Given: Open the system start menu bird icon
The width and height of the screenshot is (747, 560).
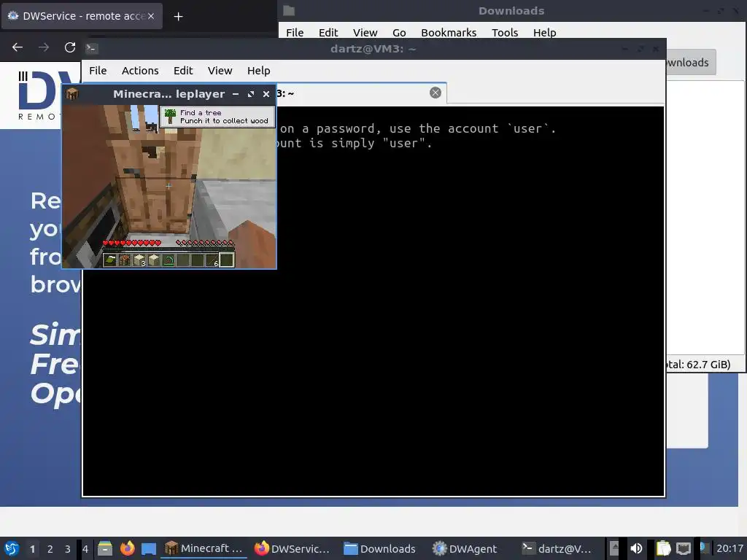Looking at the screenshot, I should (12, 548).
